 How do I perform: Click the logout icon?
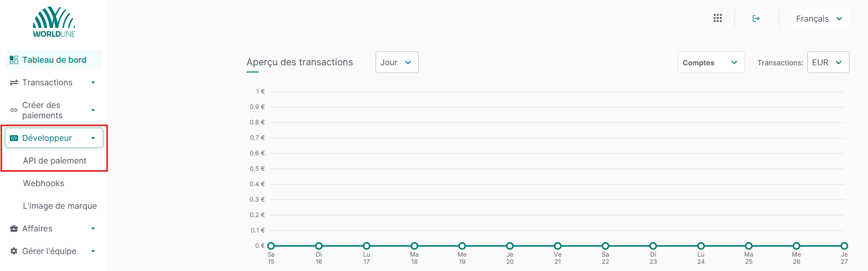(756, 19)
